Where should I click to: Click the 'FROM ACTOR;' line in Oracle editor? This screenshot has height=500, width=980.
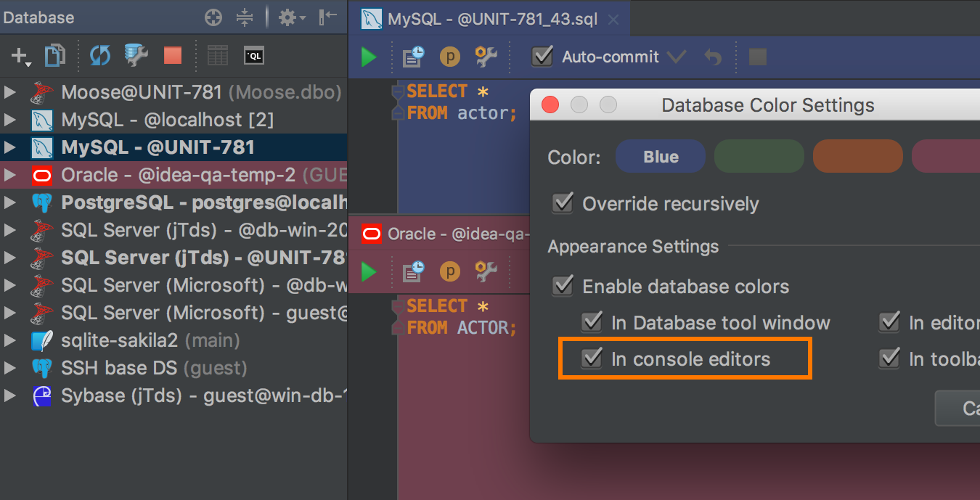click(x=462, y=328)
